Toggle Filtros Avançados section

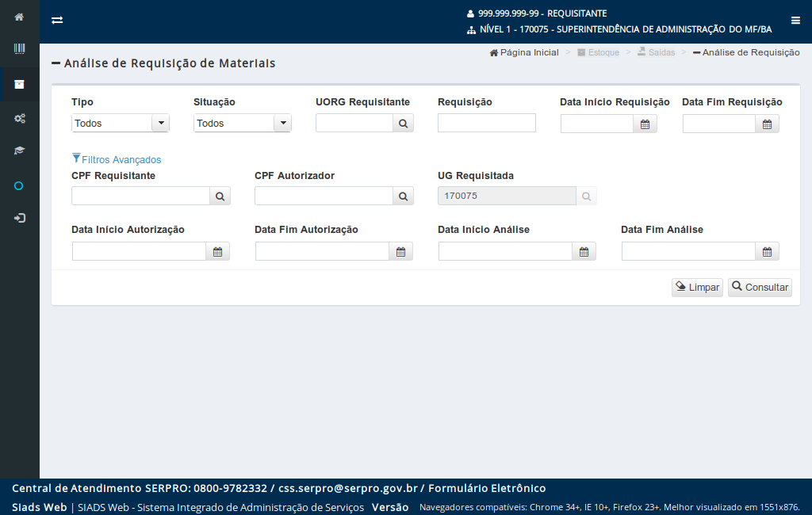click(117, 159)
